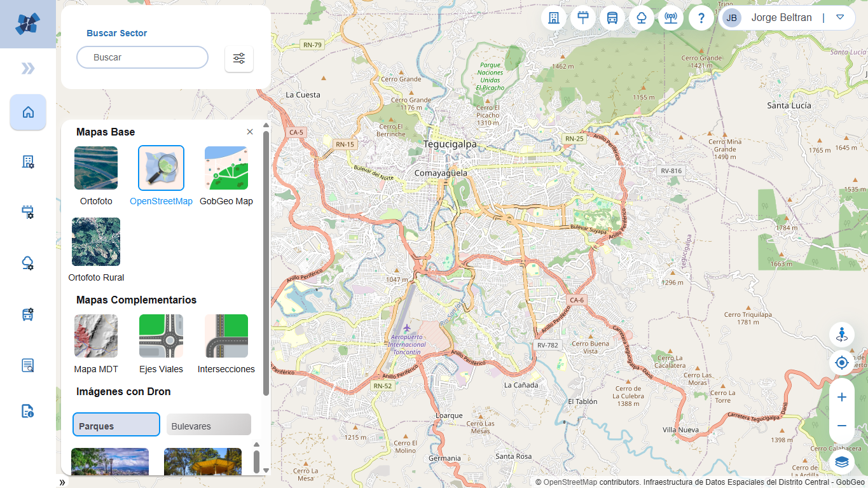This screenshot has width=868, height=488.
Task: Click the building icon in top toolbar
Action: point(554,18)
